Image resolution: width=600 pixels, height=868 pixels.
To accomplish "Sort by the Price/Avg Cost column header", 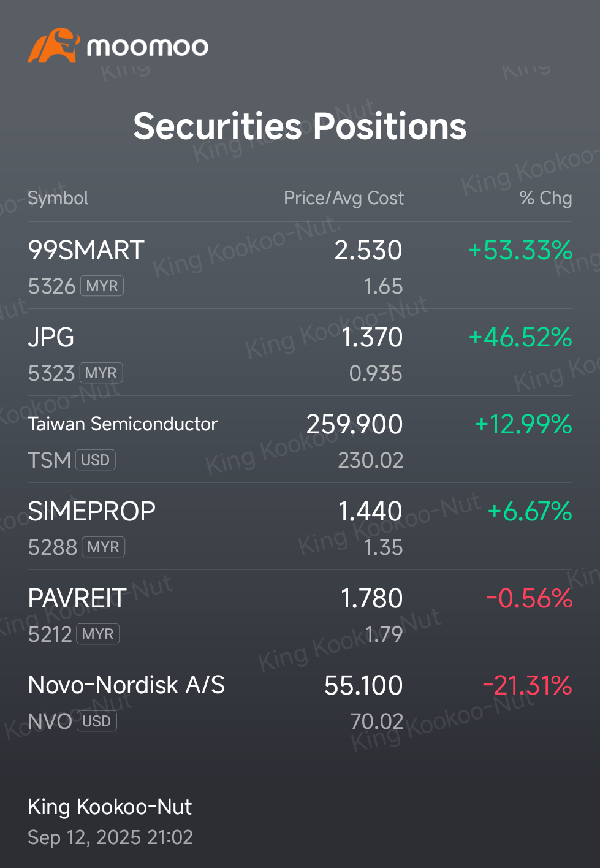I will pyautogui.click(x=344, y=198).
